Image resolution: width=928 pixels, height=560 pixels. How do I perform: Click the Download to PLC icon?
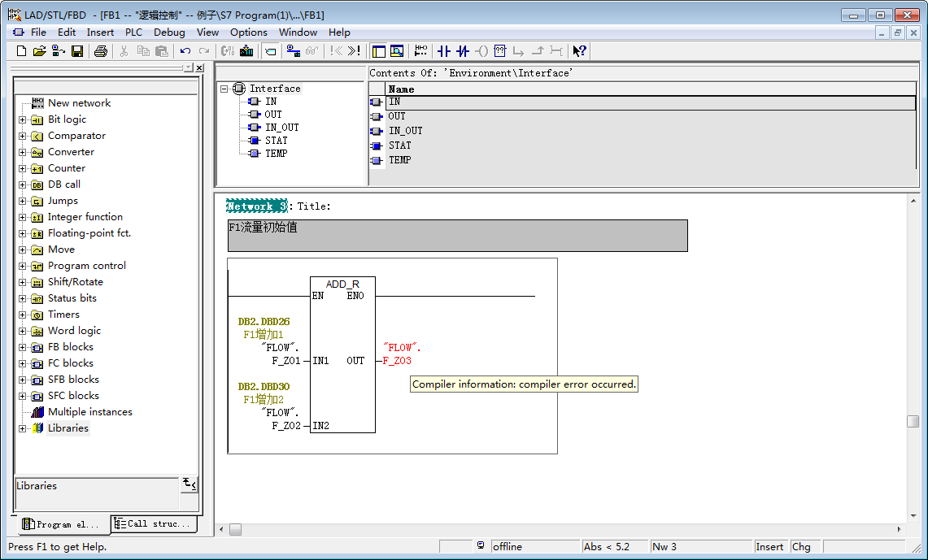[x=246, y=51]
